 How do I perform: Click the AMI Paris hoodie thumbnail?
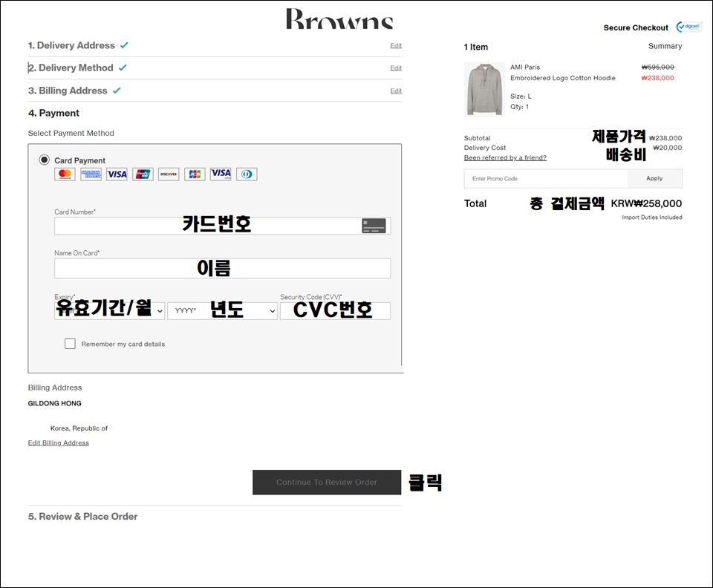coord(484,89)
